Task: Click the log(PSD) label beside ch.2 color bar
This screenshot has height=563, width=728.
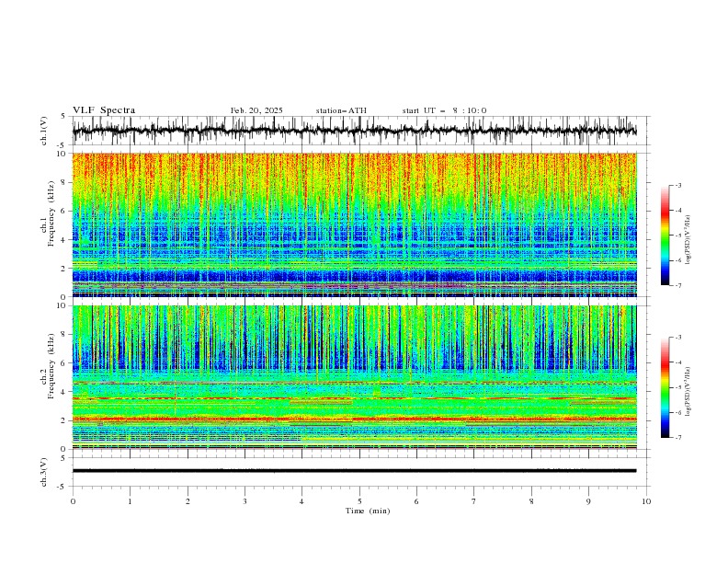Action: point(688,391)
